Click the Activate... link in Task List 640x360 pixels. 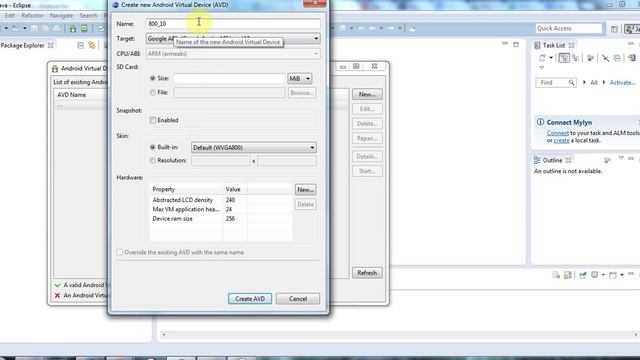[x=622, y=82]
